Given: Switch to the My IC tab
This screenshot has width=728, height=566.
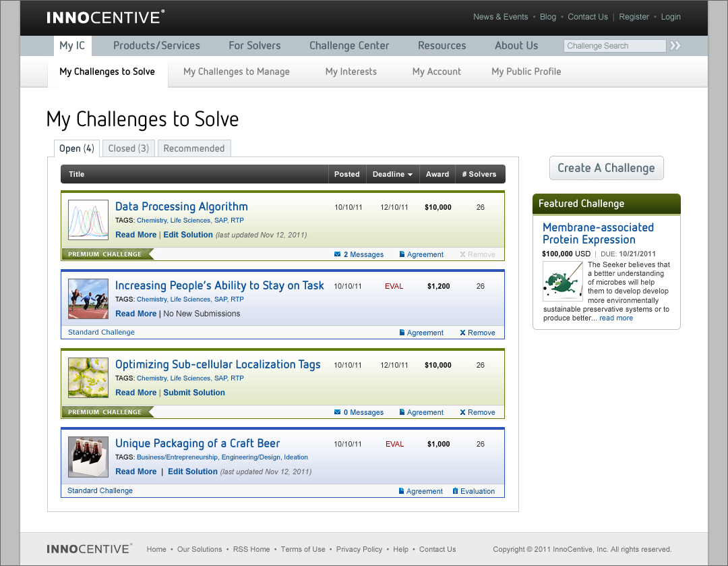Looking at the screenshot, I should click(x=72, y=46).
